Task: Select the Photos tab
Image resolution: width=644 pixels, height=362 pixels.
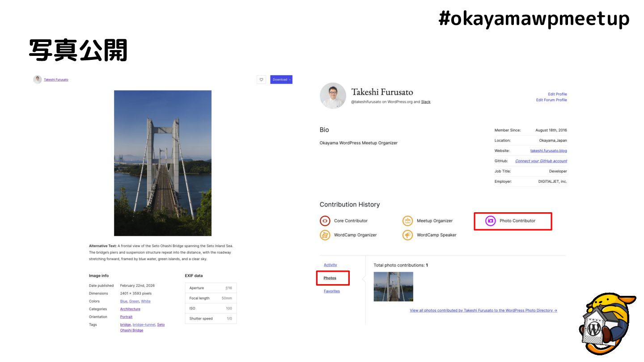Action: 330,278
